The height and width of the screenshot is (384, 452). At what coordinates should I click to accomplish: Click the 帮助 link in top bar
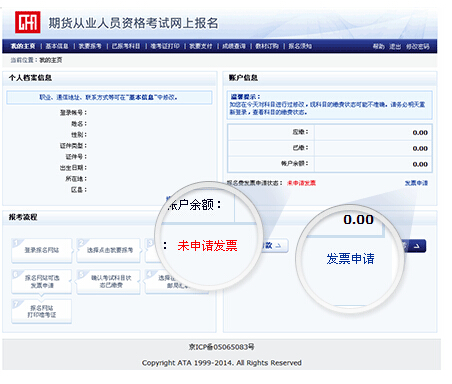click(379, 47)
